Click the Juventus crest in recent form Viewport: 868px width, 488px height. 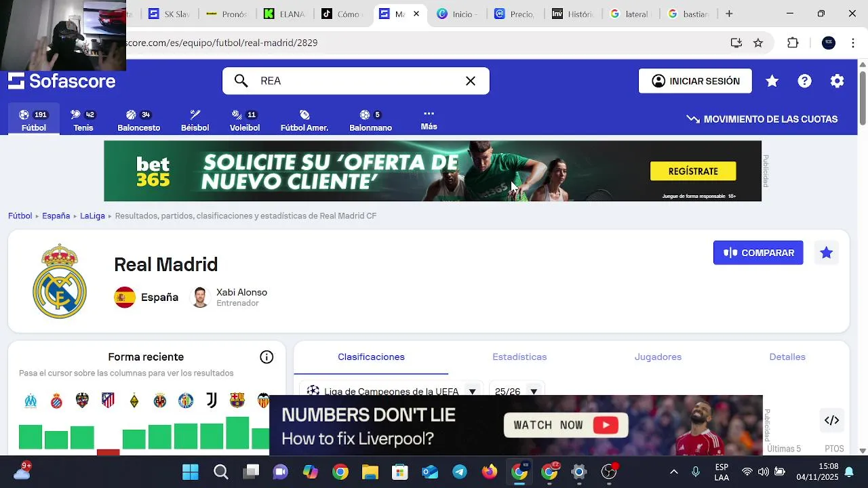(211, 401)
